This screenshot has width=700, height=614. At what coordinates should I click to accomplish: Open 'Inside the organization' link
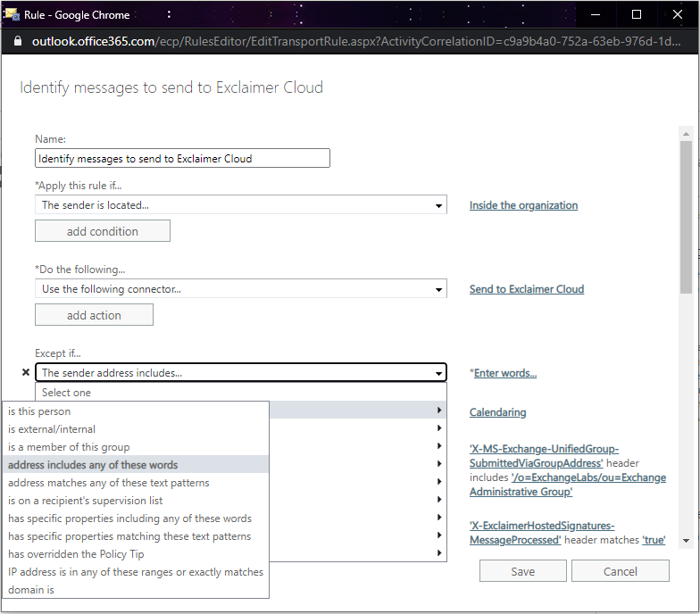[x=523, y=205]
